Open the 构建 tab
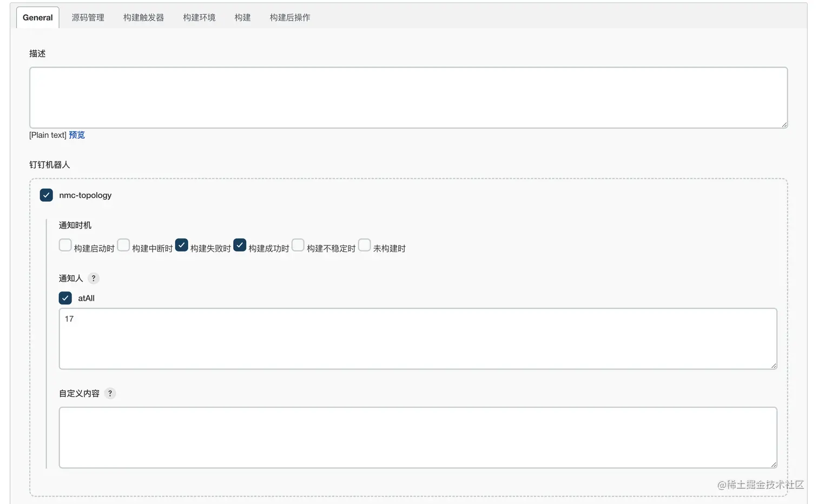This screenshot has height=504, width=818. pos(242,17)
